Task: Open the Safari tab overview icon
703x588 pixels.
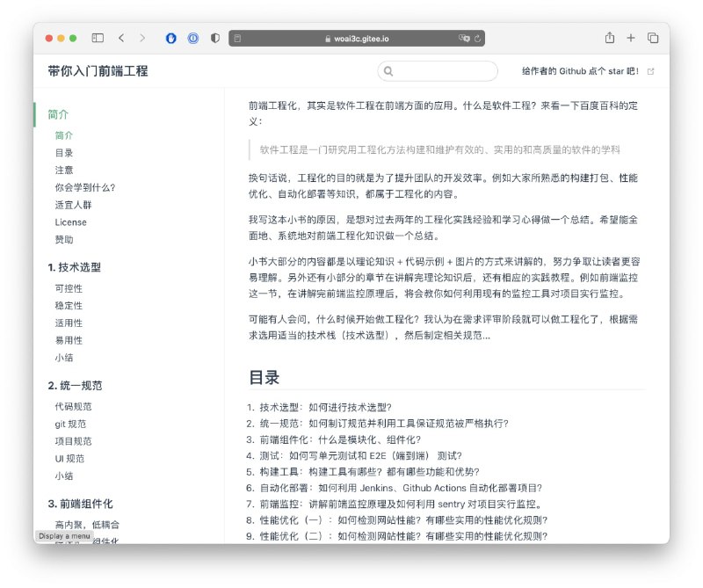Action: (653, 38)
